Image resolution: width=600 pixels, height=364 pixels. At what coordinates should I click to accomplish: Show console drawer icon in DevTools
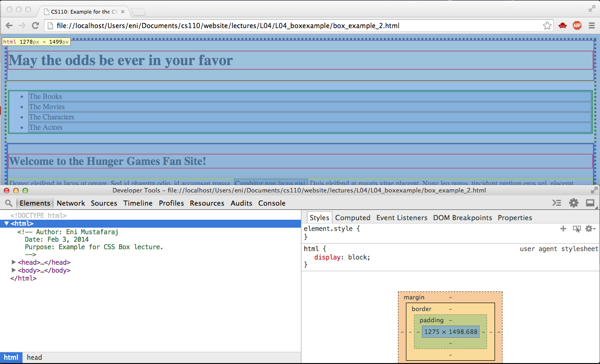coord(556,203)
